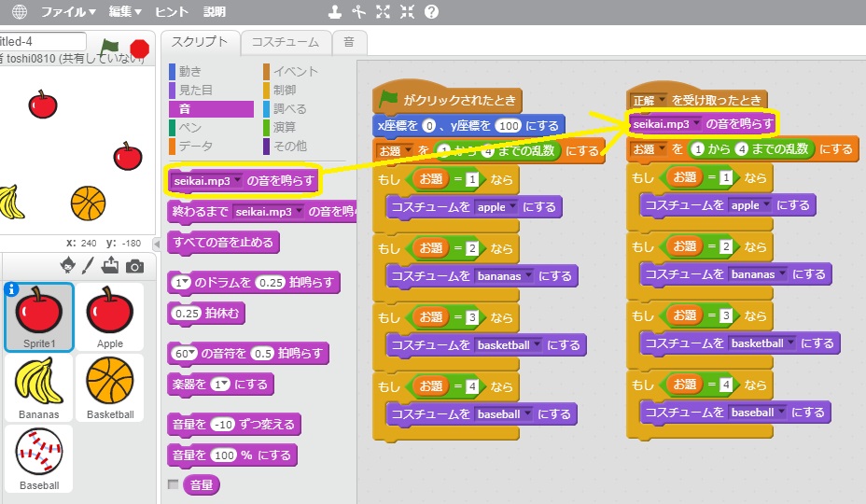Screen dimensions: 866x504
Task: Select the scissors delete tool
Action: coord(359,11)
